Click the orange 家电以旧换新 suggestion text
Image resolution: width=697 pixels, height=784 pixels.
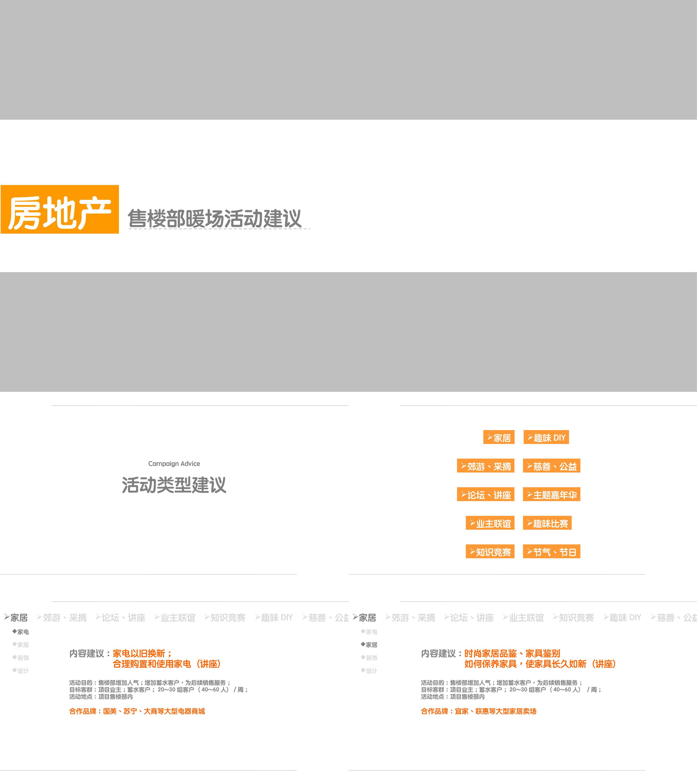click(142, 653)
